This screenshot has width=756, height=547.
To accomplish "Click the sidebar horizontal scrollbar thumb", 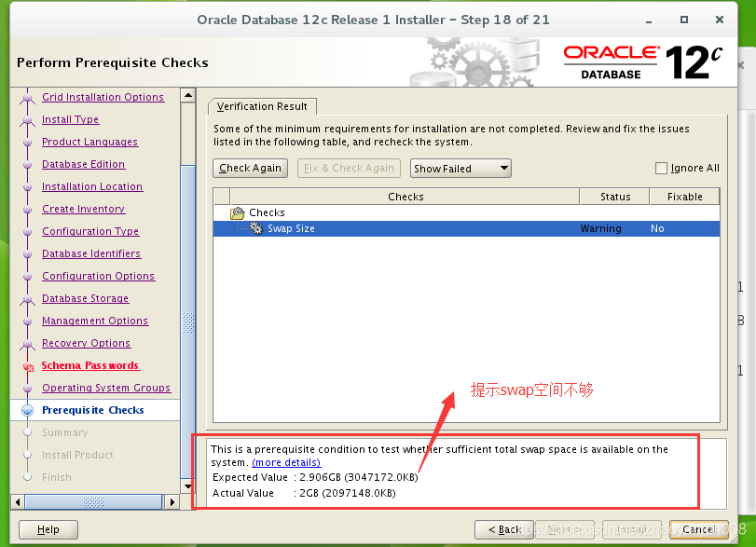I will pyautogui.click(x=93, y=502).
